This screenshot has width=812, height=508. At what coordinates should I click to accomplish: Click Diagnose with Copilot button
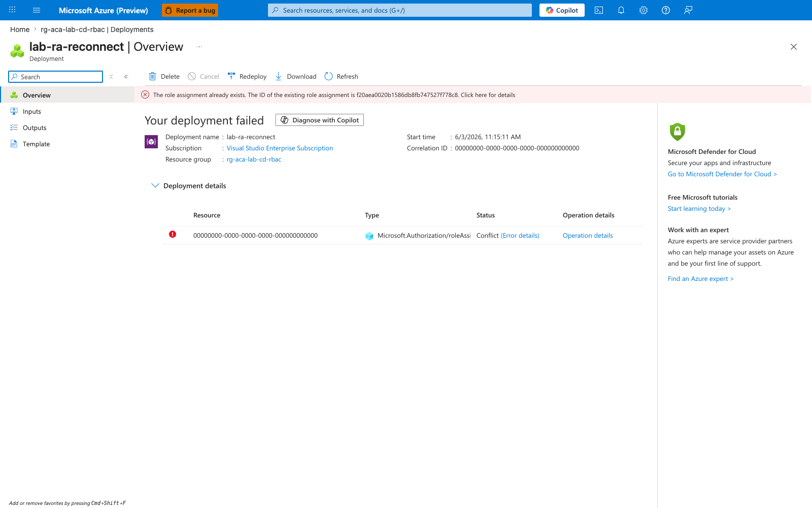[x=320, y=120]
